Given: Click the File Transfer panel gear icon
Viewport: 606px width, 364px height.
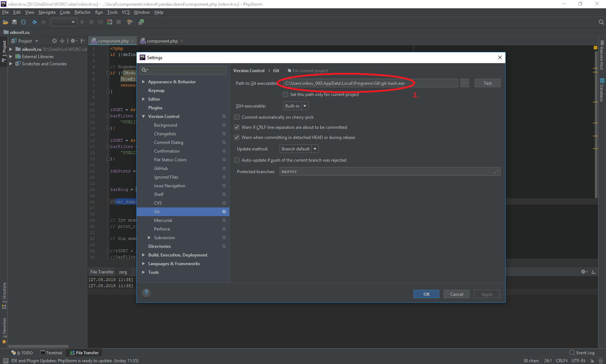Looking at the screenshot, I should (584, 272).
